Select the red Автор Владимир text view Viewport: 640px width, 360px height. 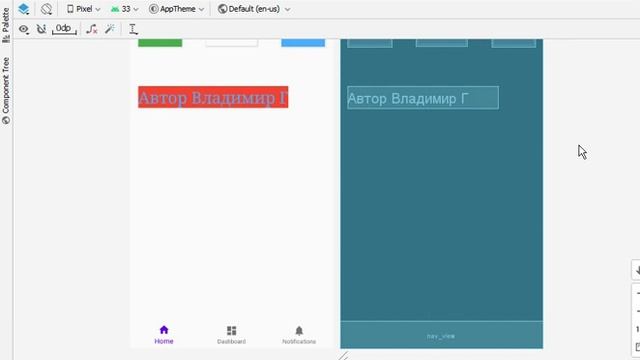coord(213,97)
